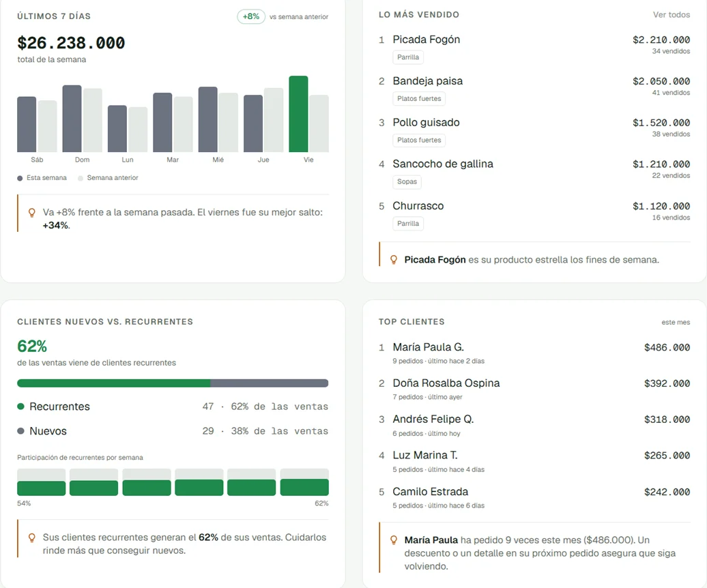The height and width of the screenshot is (588, 707).
Task: Click the $392.000 amount for Doña Rosalba
Action: coord(667,383)
